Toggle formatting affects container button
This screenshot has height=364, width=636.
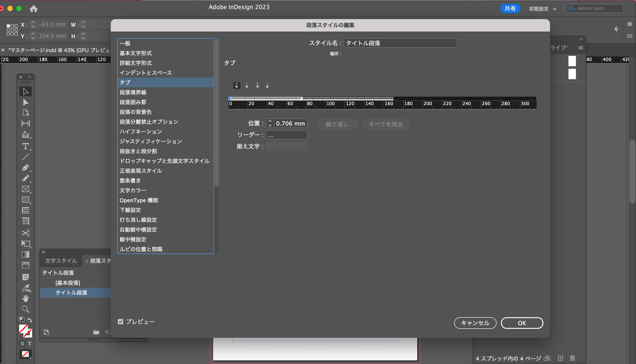click(22, 344)
